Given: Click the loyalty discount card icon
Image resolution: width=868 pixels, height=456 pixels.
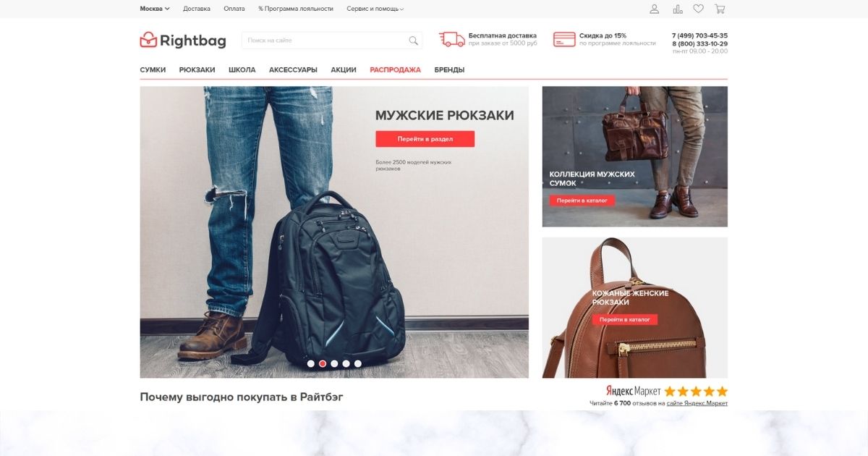Looking at the screenshot, I should 564,39.
